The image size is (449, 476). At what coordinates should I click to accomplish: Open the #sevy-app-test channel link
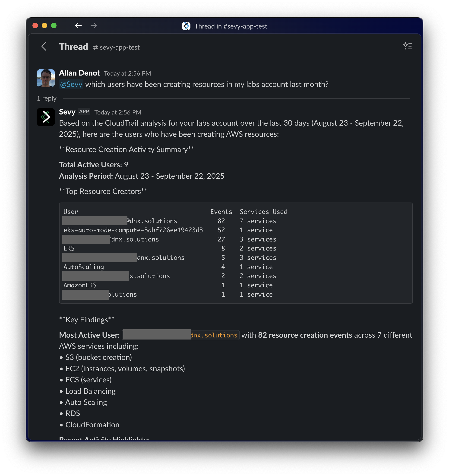coord(116,48)
